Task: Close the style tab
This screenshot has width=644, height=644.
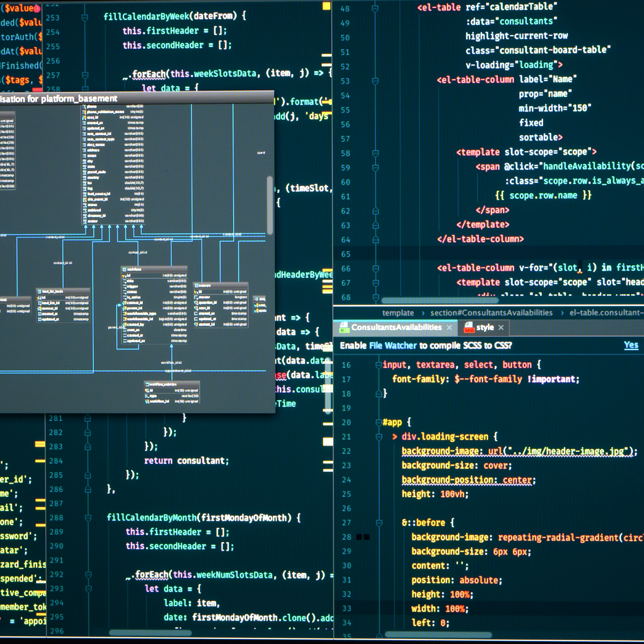Action: pos(501,328)
